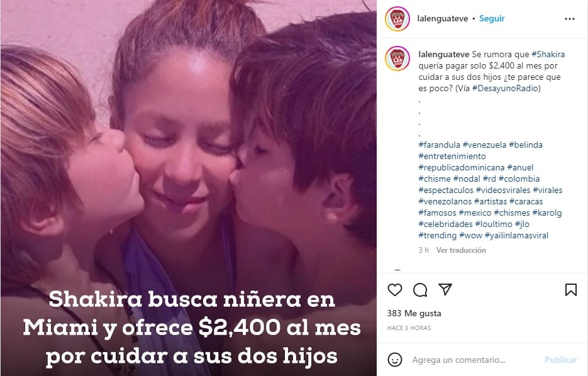Open lalenguateve username in header
The width and height of the screenshot is (588, 376).
point(443,18)
